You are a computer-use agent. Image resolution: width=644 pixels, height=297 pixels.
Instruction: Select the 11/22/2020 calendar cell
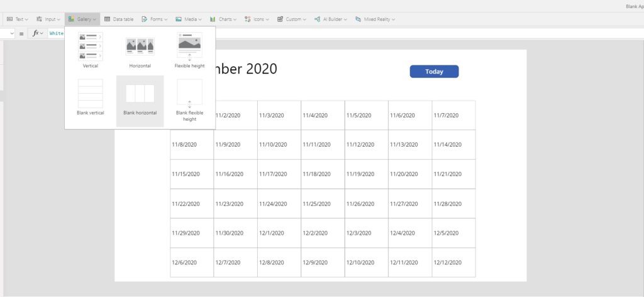pyautogui.click(x=192, y=204)
